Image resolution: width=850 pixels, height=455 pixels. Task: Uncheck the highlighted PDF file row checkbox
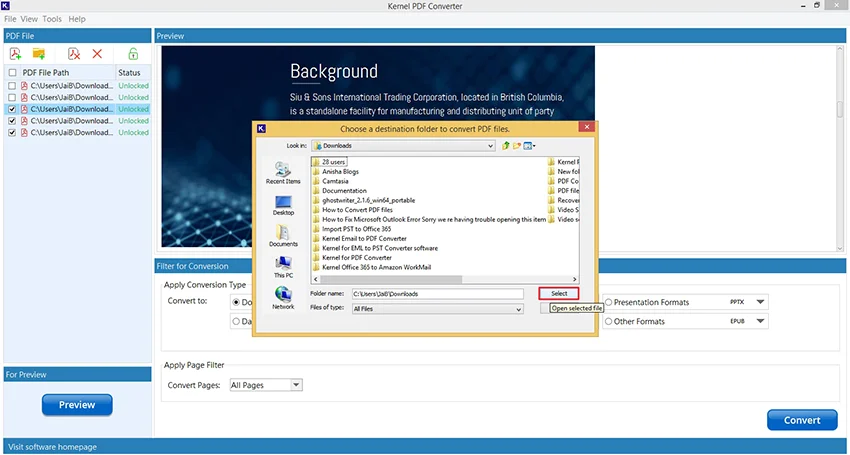pos(12,109)
